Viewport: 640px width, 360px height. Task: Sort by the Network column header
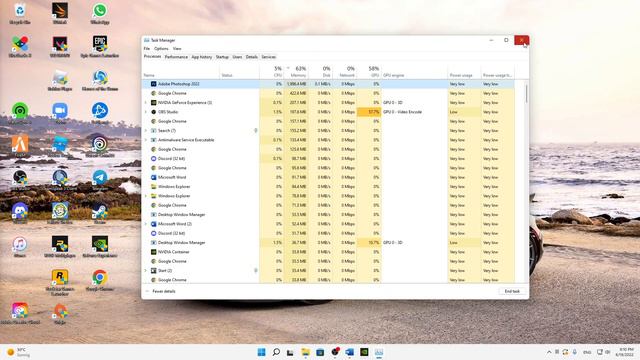(344, 72)
